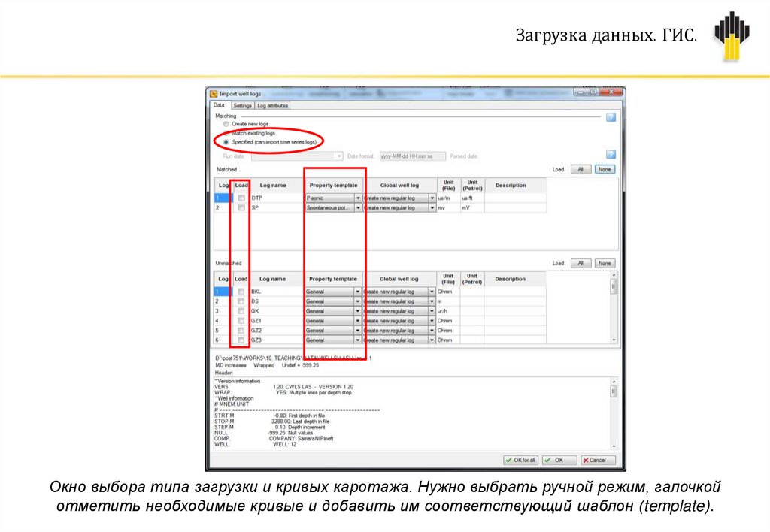Close the Import well logs dialog

pyautogui.click(x=612, y=92)
